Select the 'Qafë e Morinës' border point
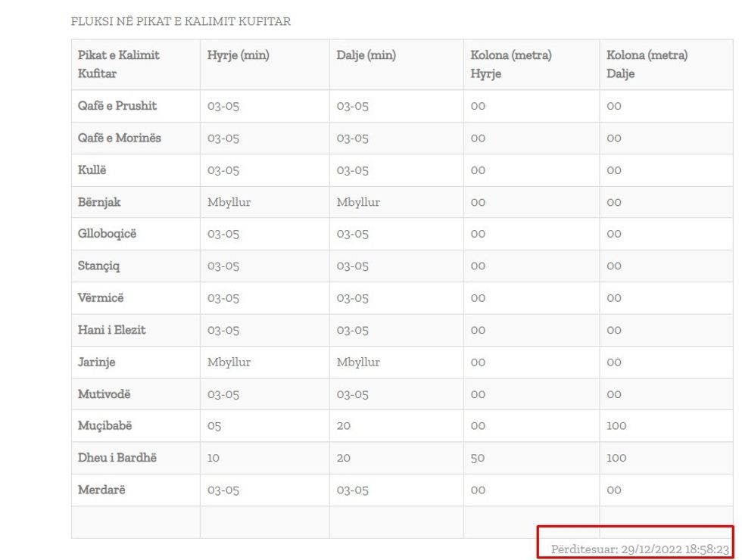Image resolution: width=742 pixels, height=560 pixels. (x=119, y=138)
